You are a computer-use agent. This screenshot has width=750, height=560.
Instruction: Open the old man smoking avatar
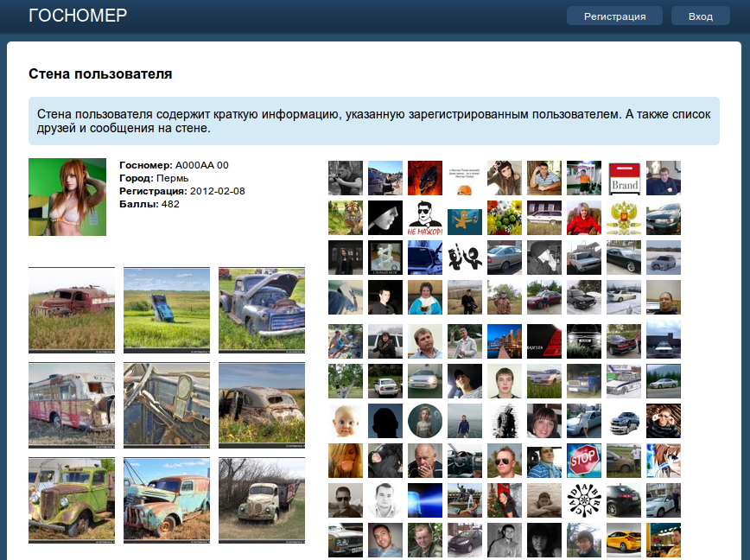point(425,461)
